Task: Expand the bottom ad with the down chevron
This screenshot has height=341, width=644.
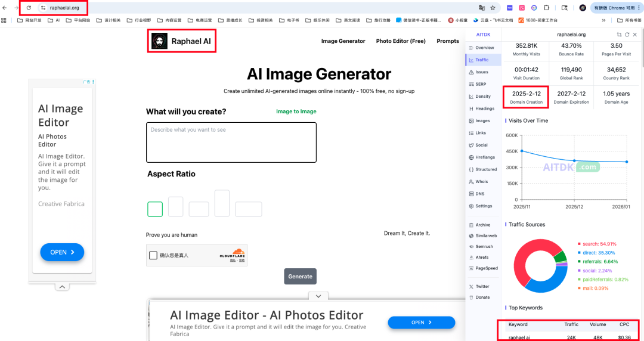Action: [x=318, y=296]
